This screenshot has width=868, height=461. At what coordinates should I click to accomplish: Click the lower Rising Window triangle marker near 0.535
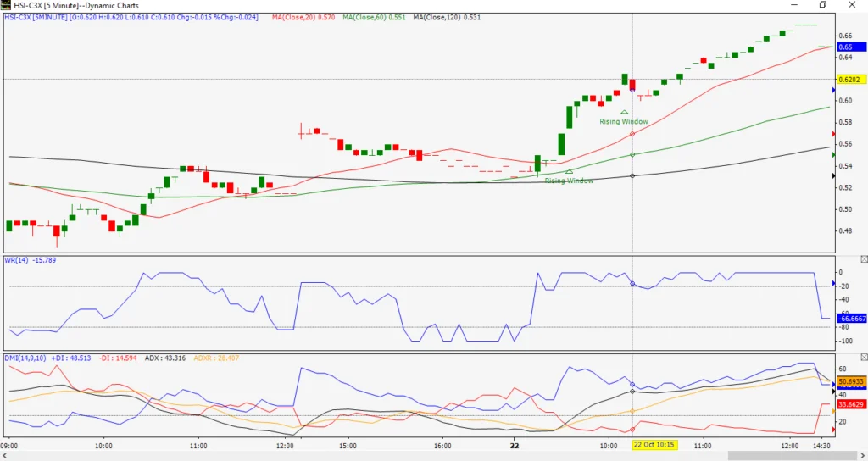(569, 171)
